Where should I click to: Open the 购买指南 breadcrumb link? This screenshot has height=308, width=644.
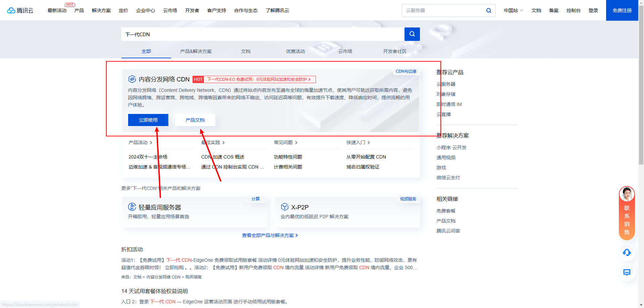(x=194, y=277)
